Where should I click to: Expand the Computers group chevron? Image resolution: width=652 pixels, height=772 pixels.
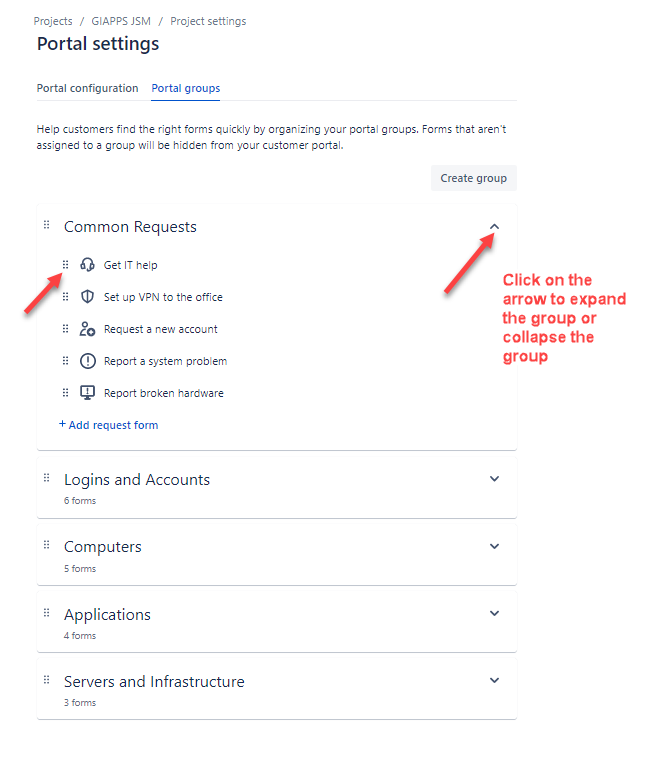point(494,546)
